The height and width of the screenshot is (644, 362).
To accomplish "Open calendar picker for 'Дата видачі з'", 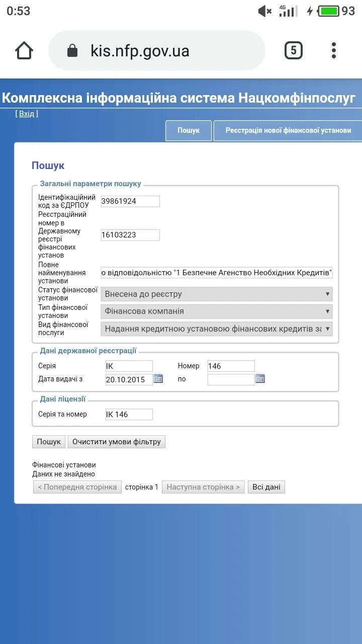I will (158, 379).
